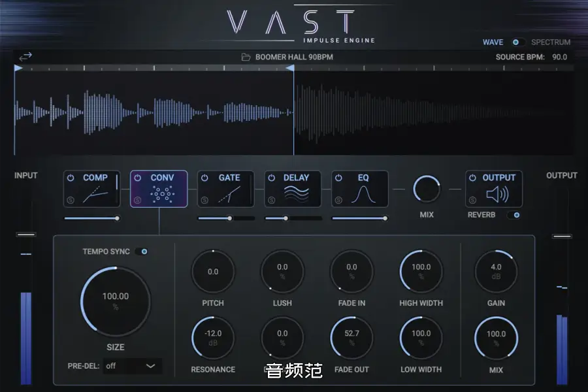This screenshot has width=588, height=392.
Task: Switch view to SPECTRUM
Action: 551,42
